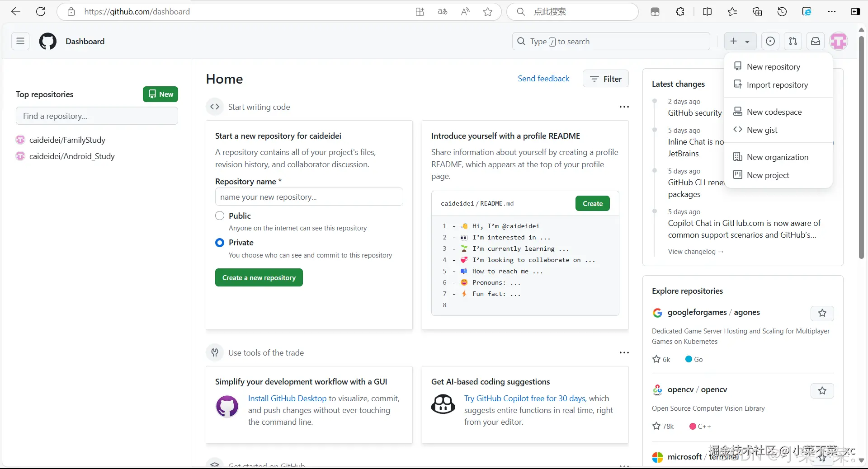This screenshot has width=868, height=469.
Task: Open the Filter dropdown on Home feed
Action: point(606,79)
